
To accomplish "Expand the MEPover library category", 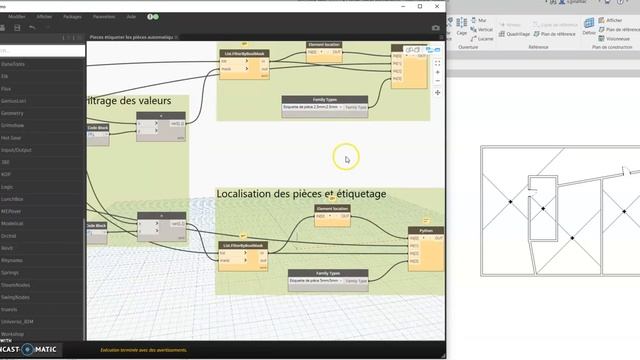I will 11,211.
